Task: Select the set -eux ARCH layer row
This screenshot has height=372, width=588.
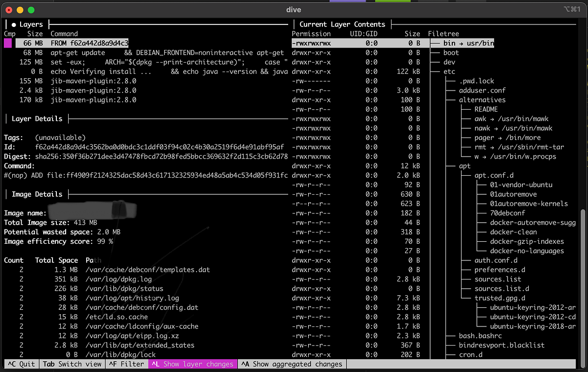Action: click(x=152, y=62)
